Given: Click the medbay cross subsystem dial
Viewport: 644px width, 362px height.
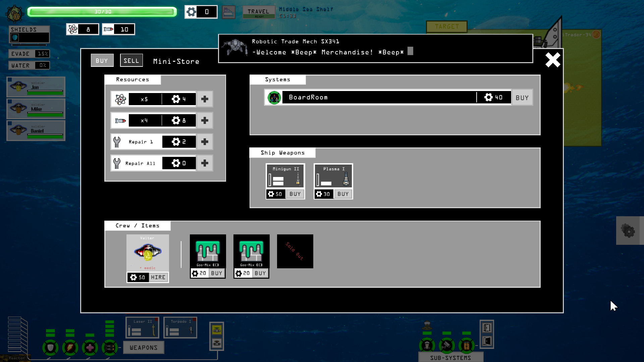Looking at the screenshot, I should [89, 348].
